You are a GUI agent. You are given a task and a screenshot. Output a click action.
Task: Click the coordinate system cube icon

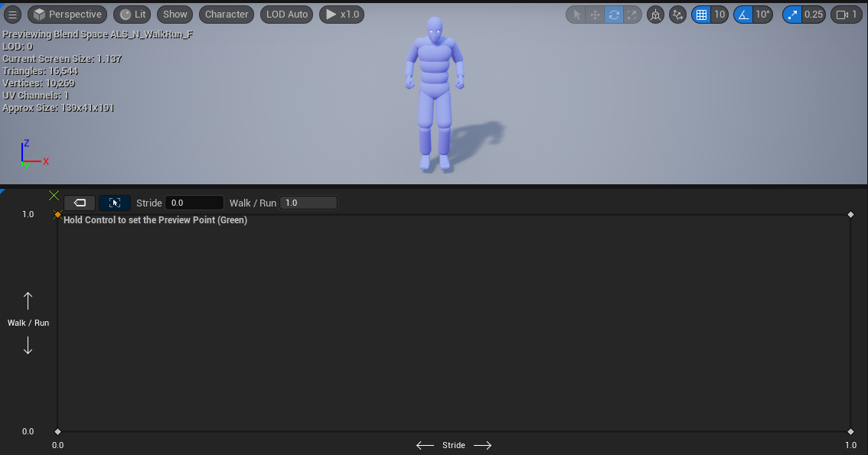tap(656, 15)
